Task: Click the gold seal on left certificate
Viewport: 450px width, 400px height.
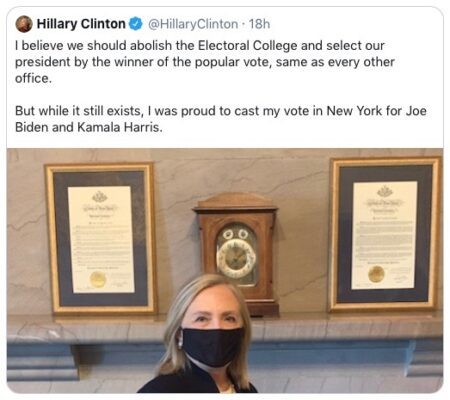Action: tap(98, 279)
